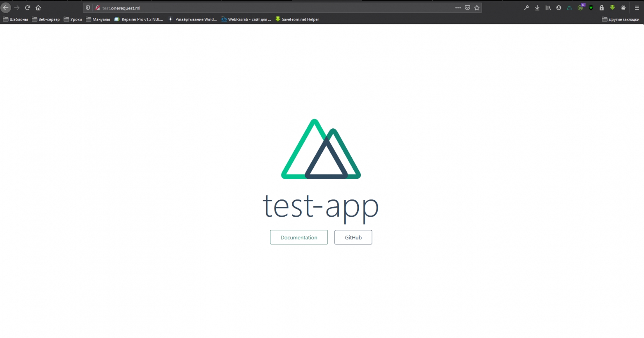The height and width of the screenshot is (338, 644).
Task: Click the GitHub button
Action: pyautogui.click(x=353, y=237)
